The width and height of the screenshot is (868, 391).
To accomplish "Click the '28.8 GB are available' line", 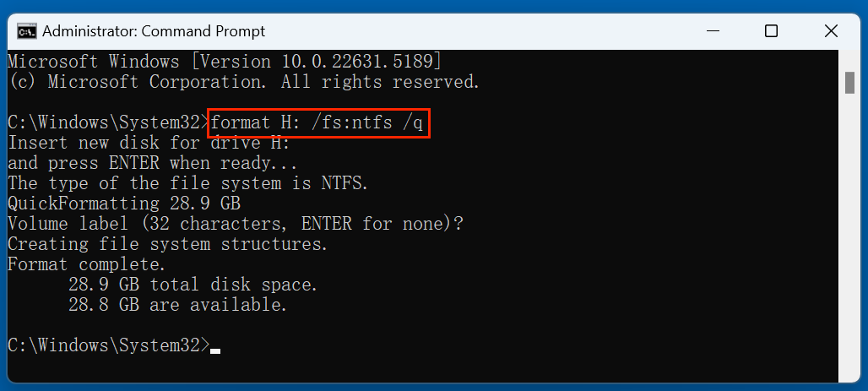I will click(x=178, y=305).
